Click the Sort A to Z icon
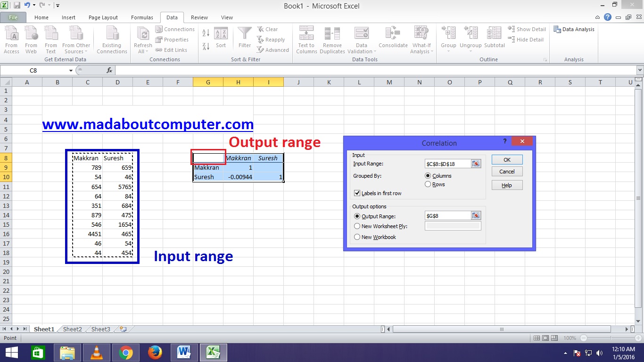 (206, 33)
